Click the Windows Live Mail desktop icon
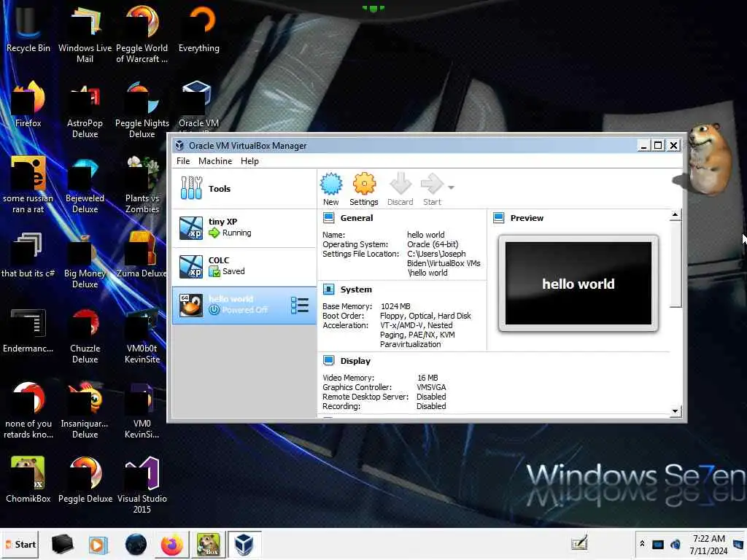 click(85, 34)
